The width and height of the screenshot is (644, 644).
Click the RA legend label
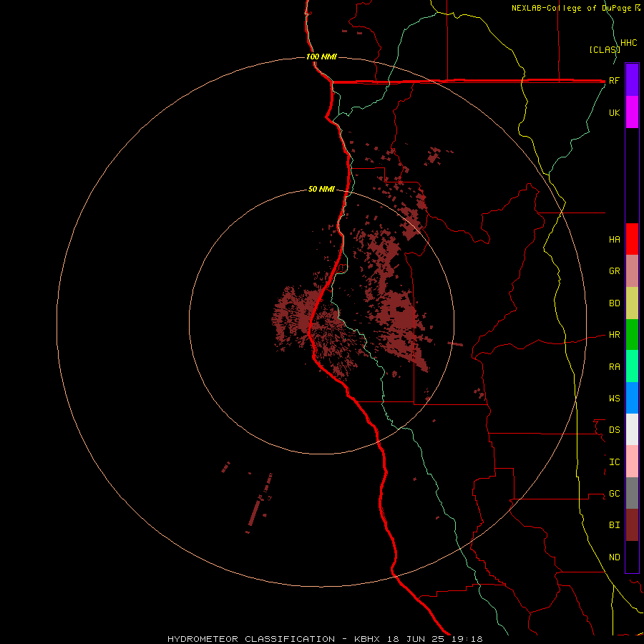[x=615, y=367]
